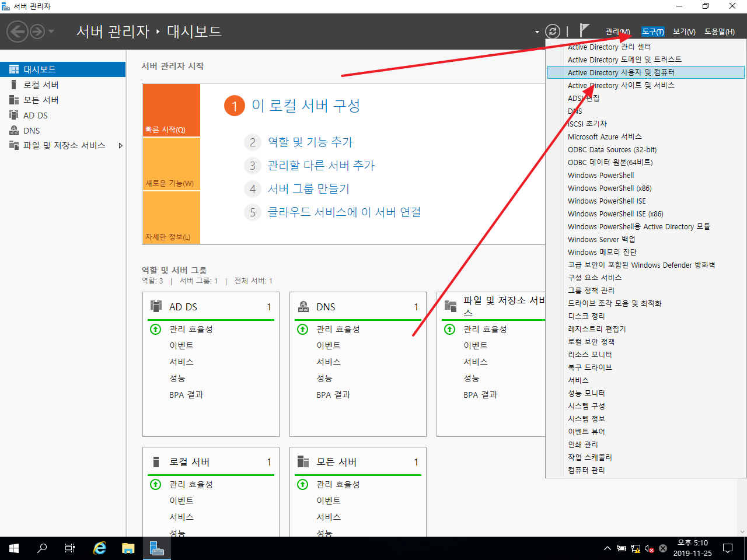
Task: Select AD DS in the sidebar
Action: click(x=62, y=116)
